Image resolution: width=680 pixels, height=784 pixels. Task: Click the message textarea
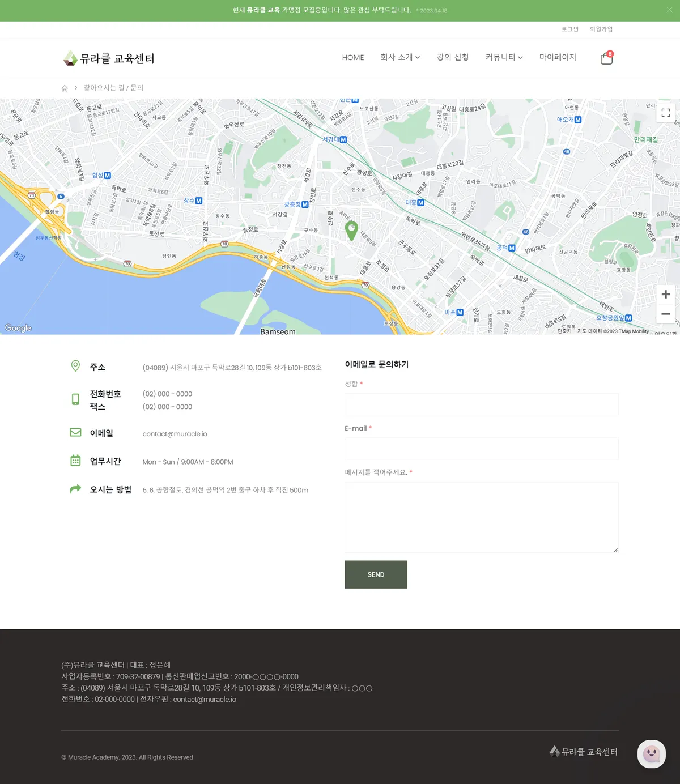[x=481, y=517]
